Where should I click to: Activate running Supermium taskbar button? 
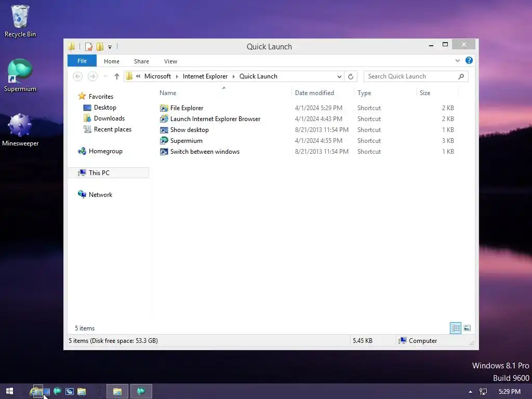coord(141,392)
